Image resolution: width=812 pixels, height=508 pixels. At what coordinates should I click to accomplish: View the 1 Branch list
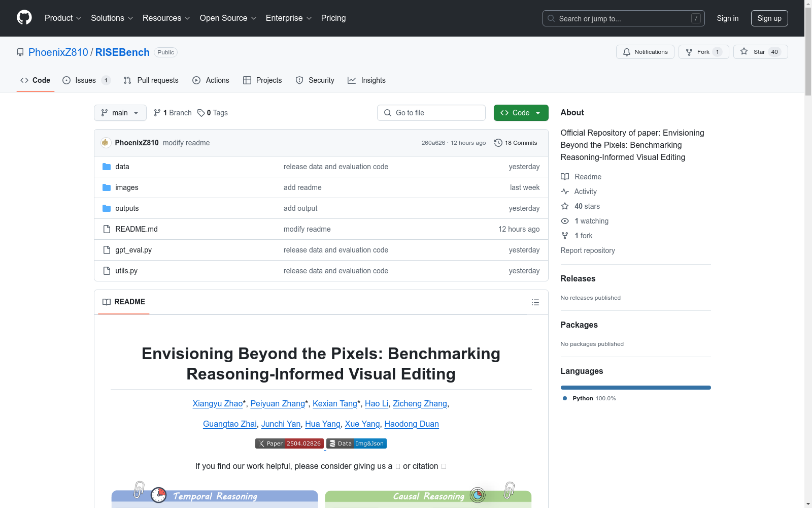point(173,113)
